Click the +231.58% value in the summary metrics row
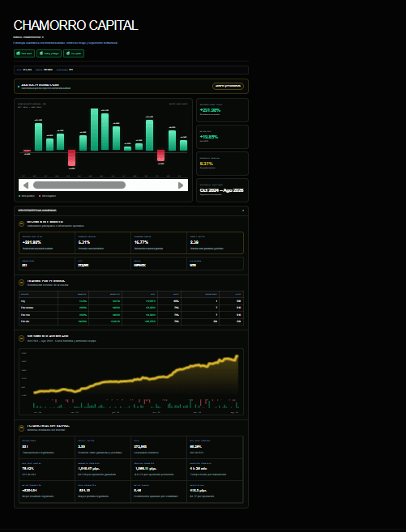Image resolution: width=406 pixels, height=532 pixels. (x=32, y=242)
